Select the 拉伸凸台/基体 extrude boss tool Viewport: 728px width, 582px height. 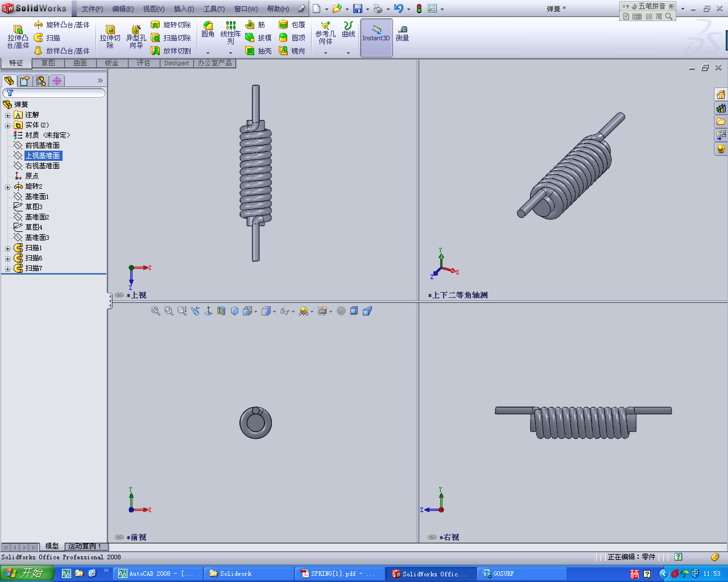pyautogui.click(x=18, y=37)
